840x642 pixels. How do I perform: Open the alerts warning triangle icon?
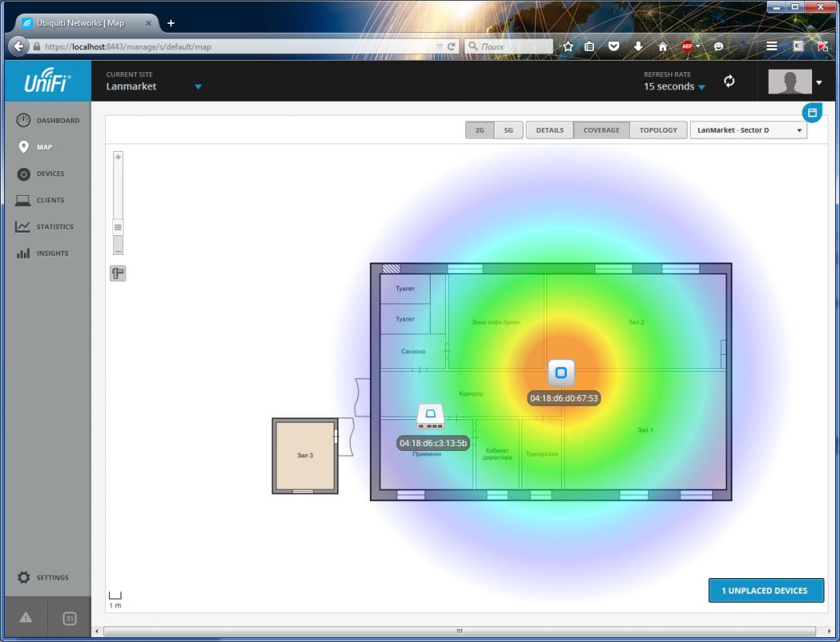26,618
